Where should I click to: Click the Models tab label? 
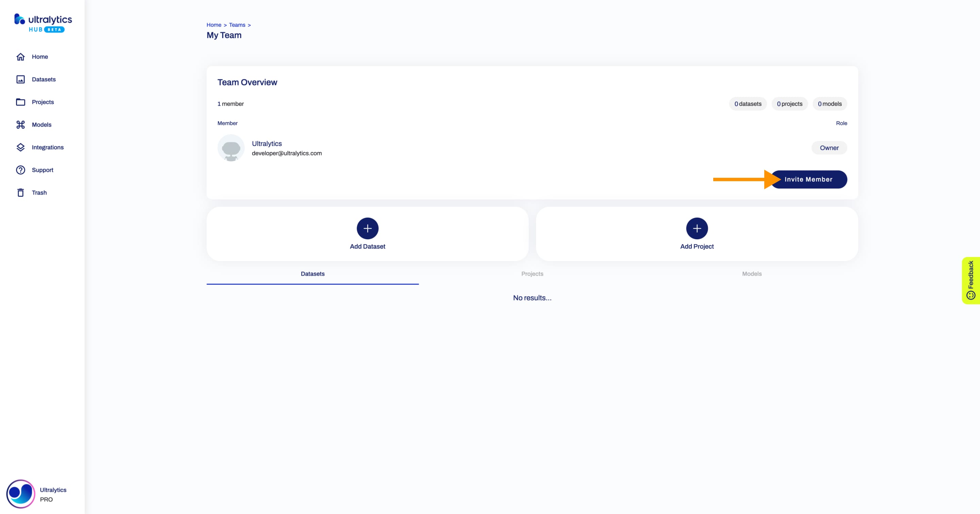752,273
